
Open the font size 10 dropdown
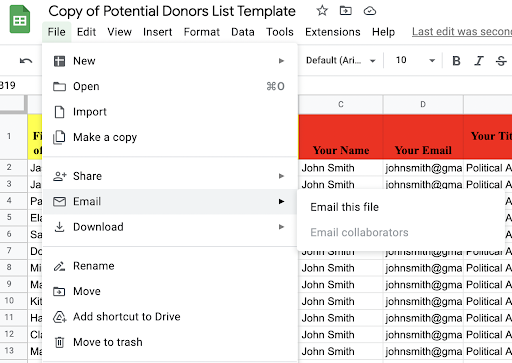click(415, 60)
